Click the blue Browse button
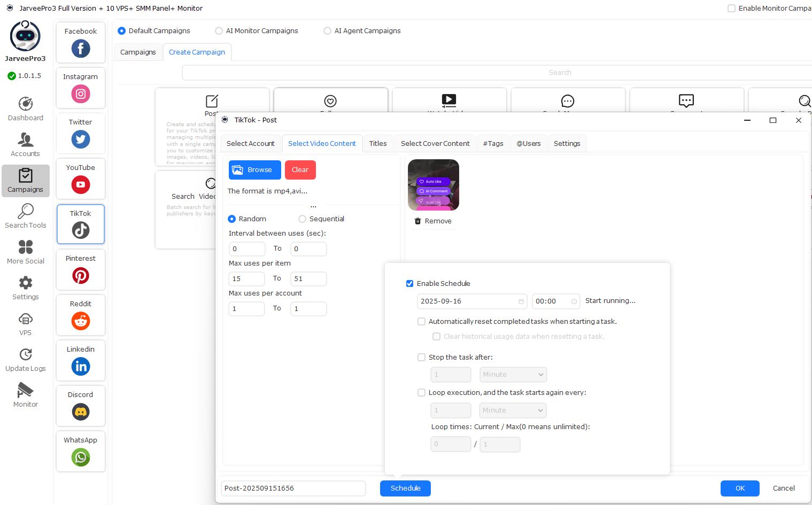The width and height of the screenshot is (812, 505). tap(255, 170)
